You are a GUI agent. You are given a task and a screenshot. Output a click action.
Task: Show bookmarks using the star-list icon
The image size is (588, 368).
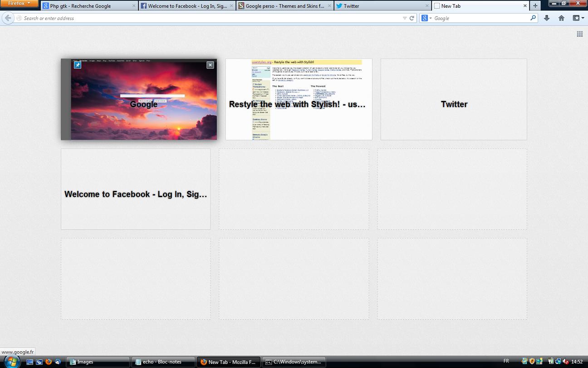click(575, 18)
